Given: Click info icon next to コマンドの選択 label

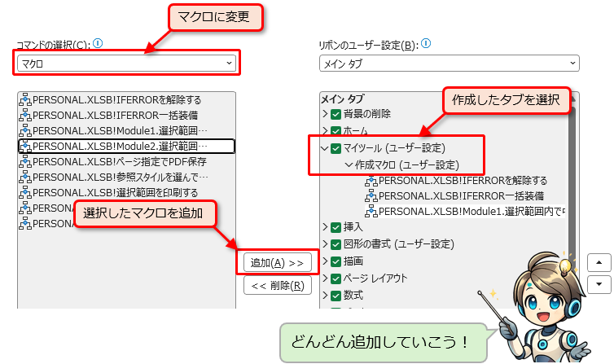Looking at the screenshot, I should 98,44.
